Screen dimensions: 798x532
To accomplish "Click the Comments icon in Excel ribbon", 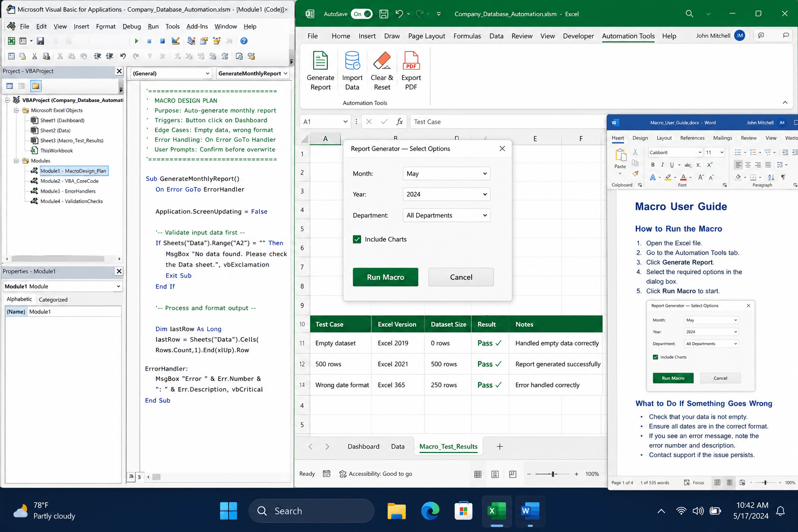I will coord(761,35).
